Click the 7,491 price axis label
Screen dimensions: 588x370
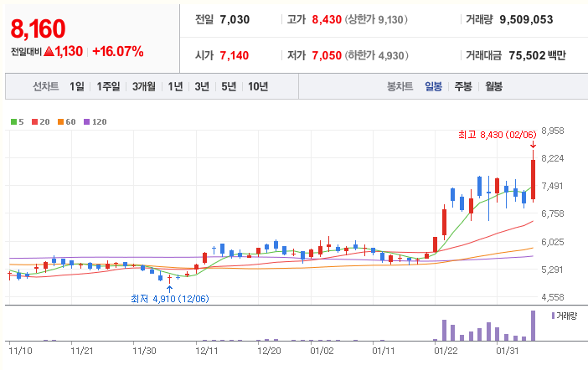pyautogui.click(x=552, y=186)
